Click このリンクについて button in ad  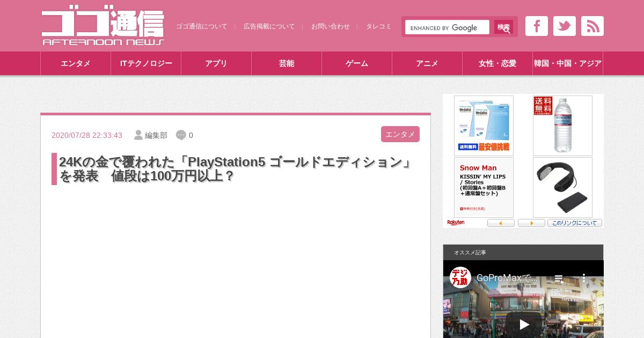point(575,223)
